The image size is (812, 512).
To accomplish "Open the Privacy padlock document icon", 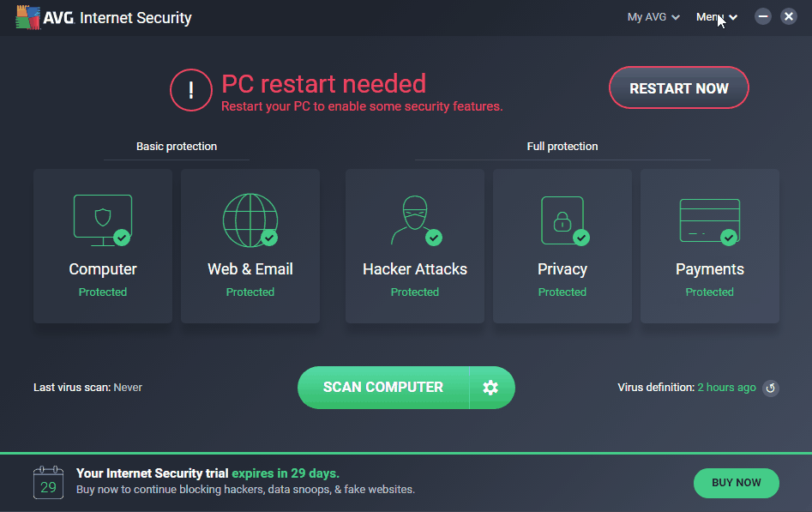I will coord(562,220).
